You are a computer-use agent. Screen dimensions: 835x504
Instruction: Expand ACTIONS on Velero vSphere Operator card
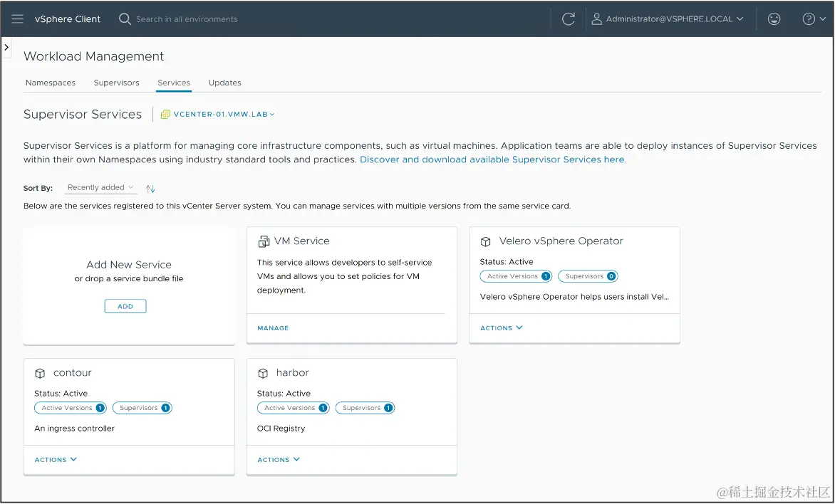(501, 328)
